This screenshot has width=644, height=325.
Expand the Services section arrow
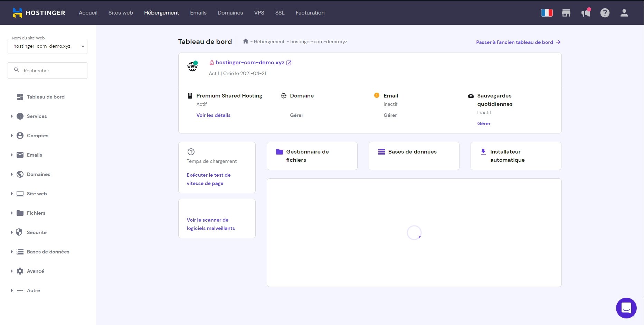[12, 116]
